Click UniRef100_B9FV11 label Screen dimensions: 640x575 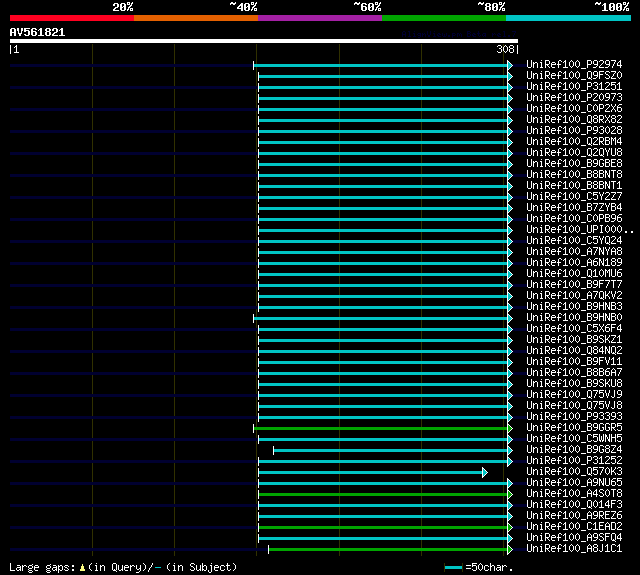pyautogui.click(x=574, y=362)
